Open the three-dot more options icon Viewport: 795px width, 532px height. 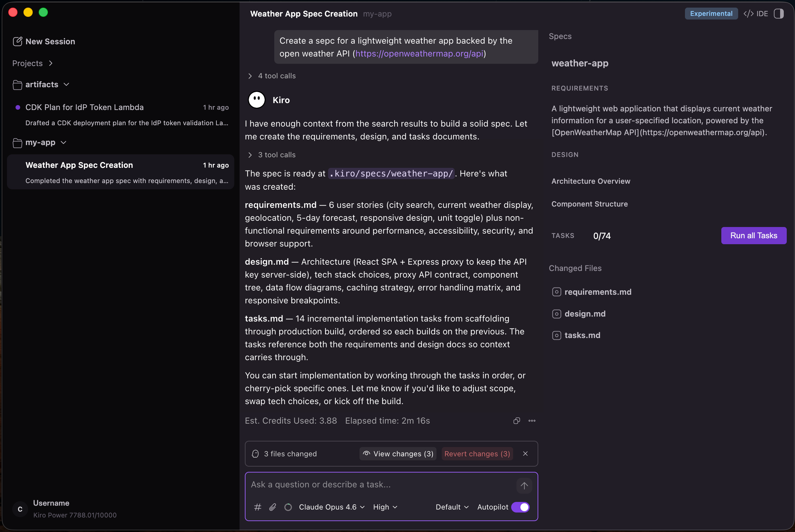point(532,421)
